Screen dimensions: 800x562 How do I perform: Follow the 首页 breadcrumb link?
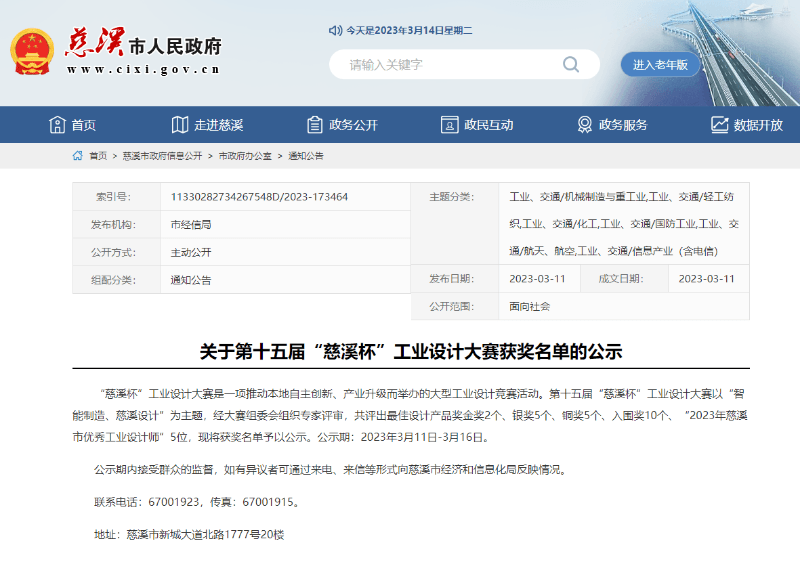click(98, 156)
